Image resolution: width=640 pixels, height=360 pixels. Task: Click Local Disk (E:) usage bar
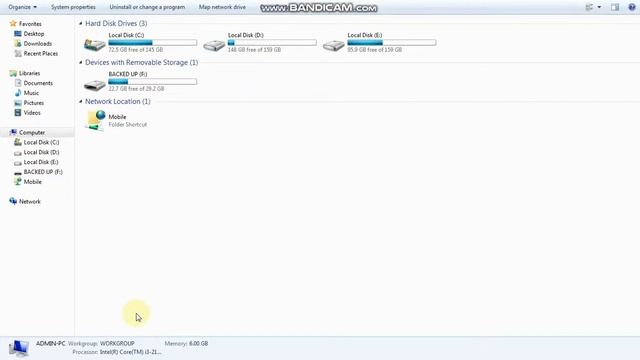click(391, 42)
